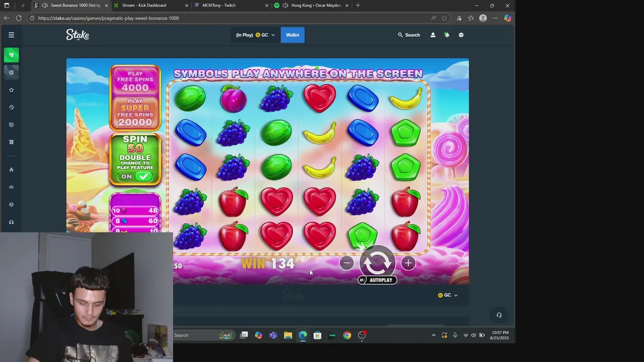Image resolution: width=644 pixels, height=362 pixels.
Task: Open volume control in system tray
Action: 473,335
